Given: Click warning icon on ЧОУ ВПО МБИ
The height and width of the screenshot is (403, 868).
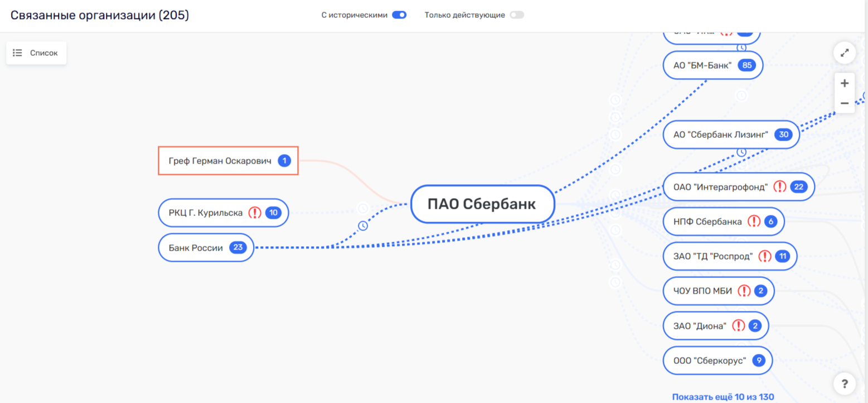Looking at the screenshot, I should click(744, 291).
